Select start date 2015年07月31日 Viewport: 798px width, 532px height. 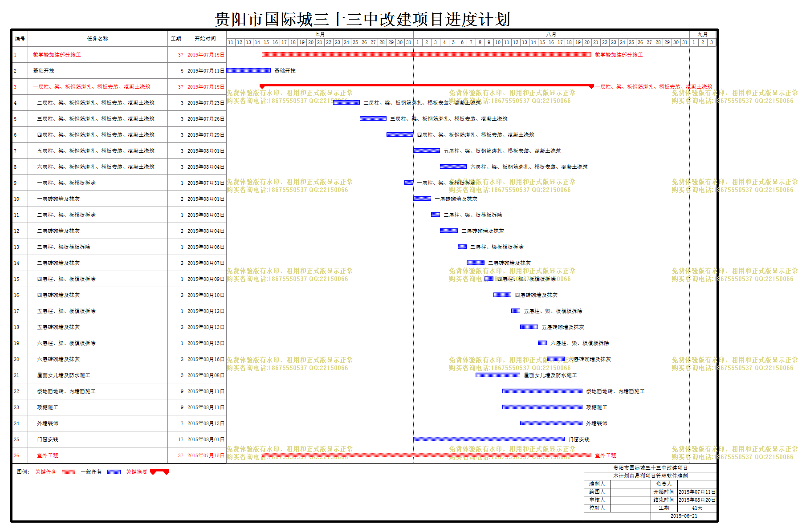coord(206,183)
